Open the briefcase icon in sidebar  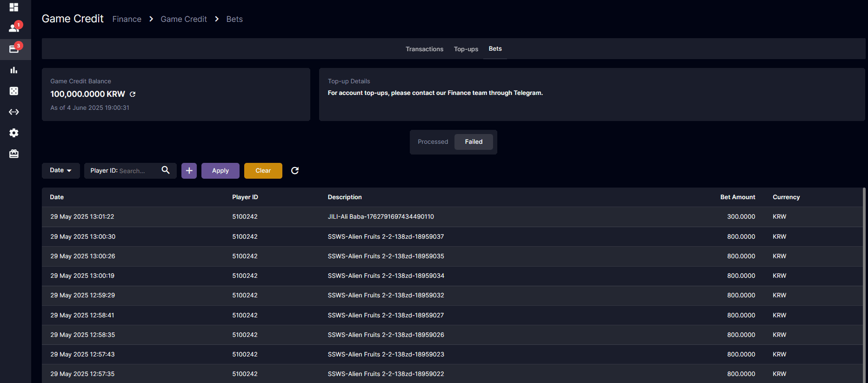[14, 154]
